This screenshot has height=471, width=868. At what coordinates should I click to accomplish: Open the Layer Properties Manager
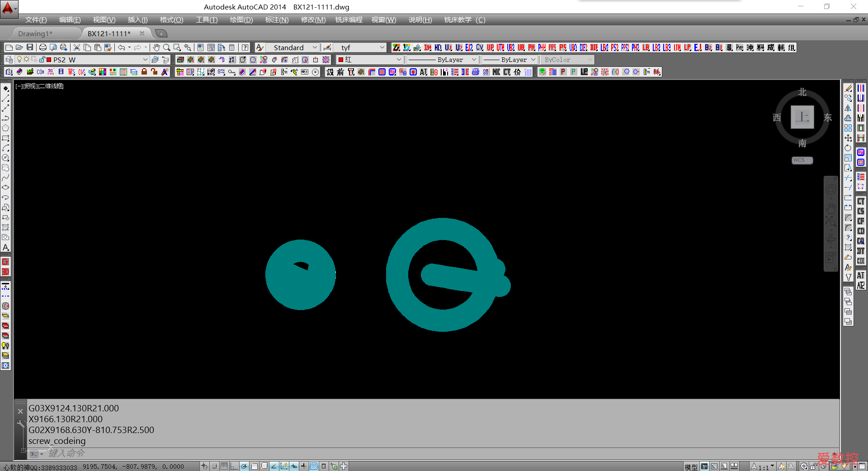pyautogui.click(x=9, y=60)
